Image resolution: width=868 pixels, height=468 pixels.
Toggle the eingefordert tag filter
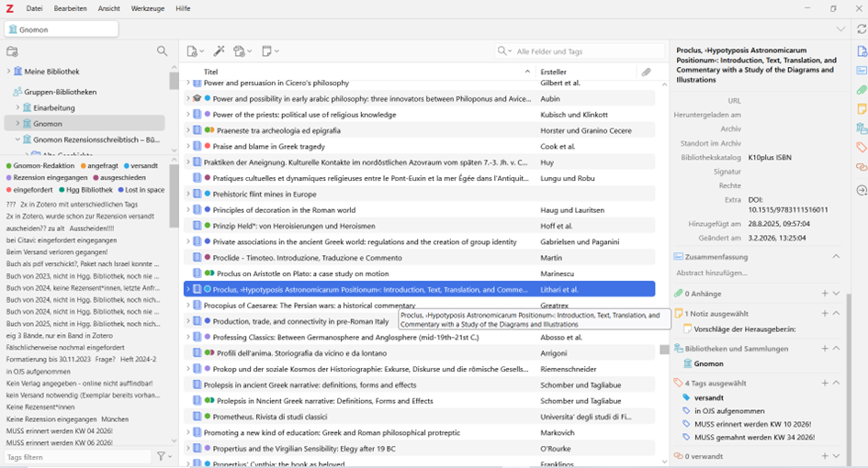[x=29, y=190]
